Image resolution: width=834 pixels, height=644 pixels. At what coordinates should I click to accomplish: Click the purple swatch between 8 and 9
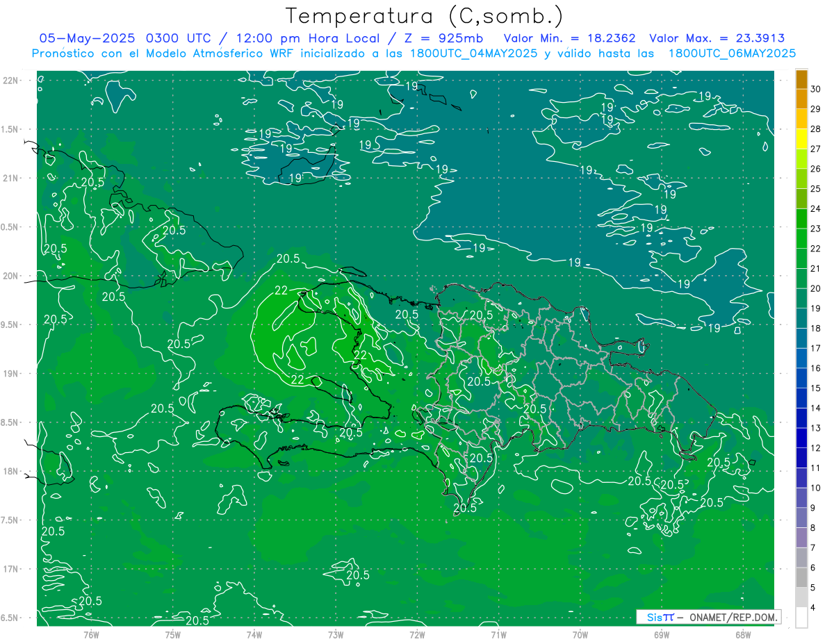point(801,518)
